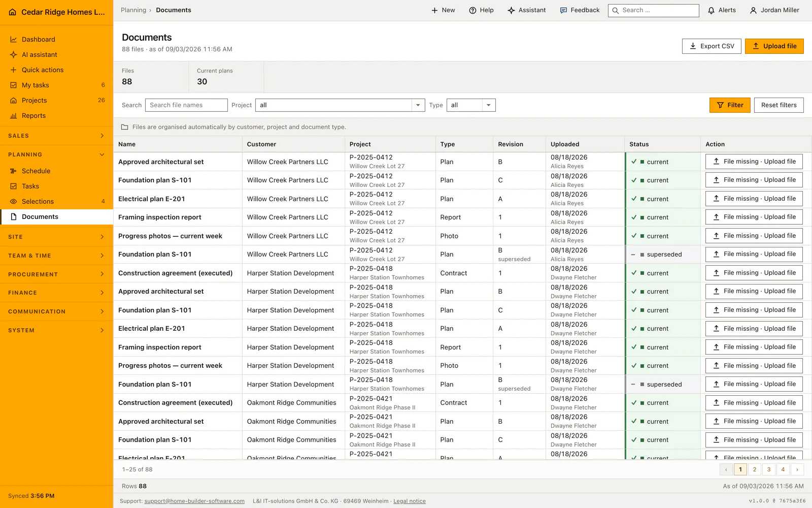Click the Search file names input
This screenshot has height=508, width=812.
(186, 105)
